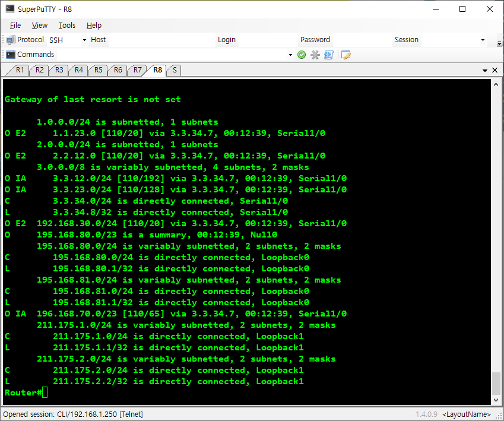Click the Password input field
This screenshot has width=504, height=421.
[x=362, y=40]
